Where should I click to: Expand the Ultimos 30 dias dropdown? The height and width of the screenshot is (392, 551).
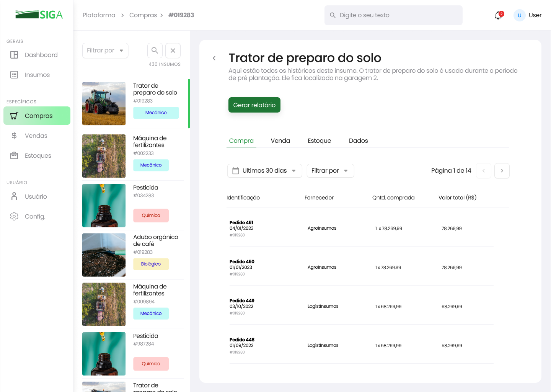coord(264,171)
